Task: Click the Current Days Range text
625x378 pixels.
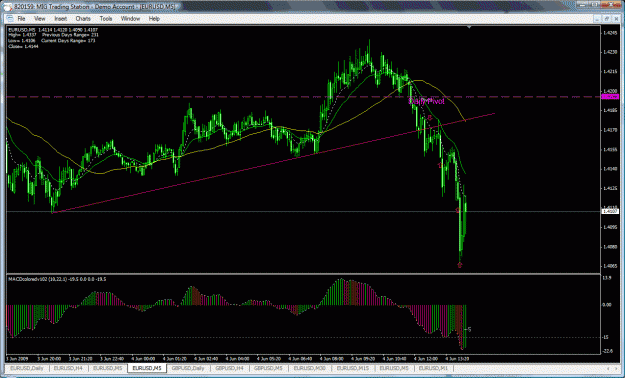Action: pyautogui.click(x=68, y=40)
